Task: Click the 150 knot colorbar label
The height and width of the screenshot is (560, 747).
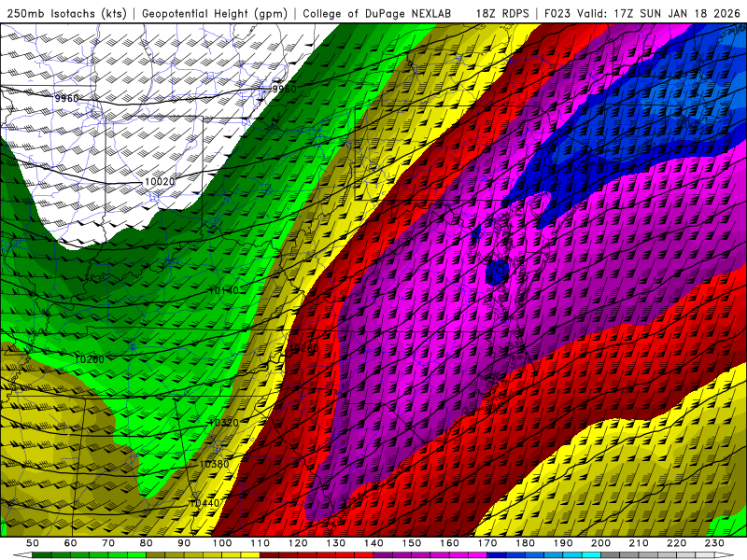Action: pyautogui.click(x=412, y=543)
